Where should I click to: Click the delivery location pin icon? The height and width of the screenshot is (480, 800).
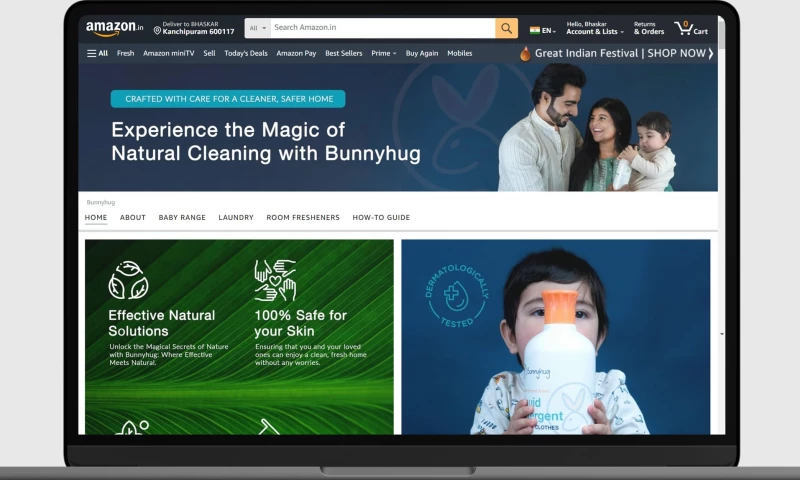tap(157, 31)
